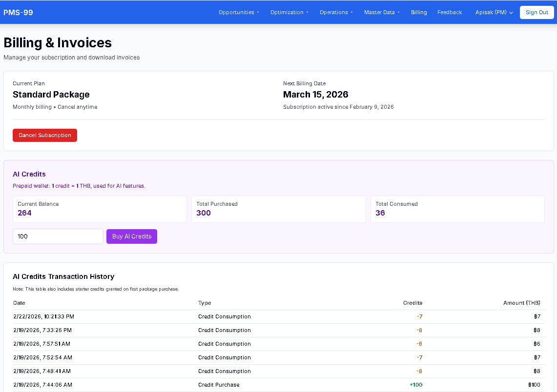
Task: Open the Feedback page from the navbar
Action: click(449, 12)
